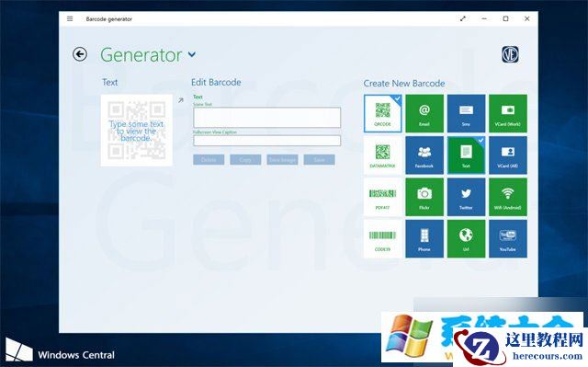This screenshot has height=367, width=588.
Task: Click the Delete button
Action: click(x=209, y=160)
